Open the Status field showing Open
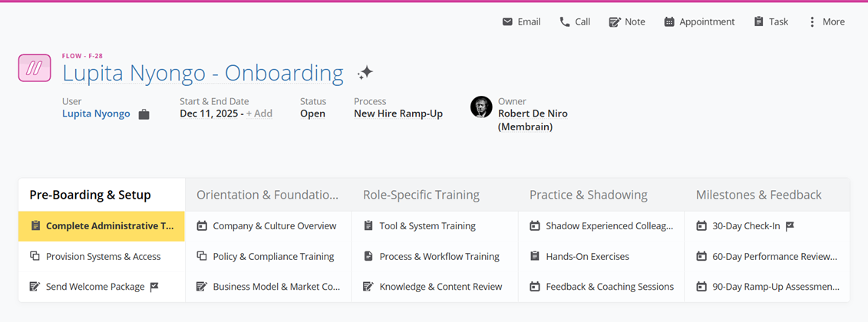This screenshot has height=322, width=868. pyautogui.click(x=312, y=113)
